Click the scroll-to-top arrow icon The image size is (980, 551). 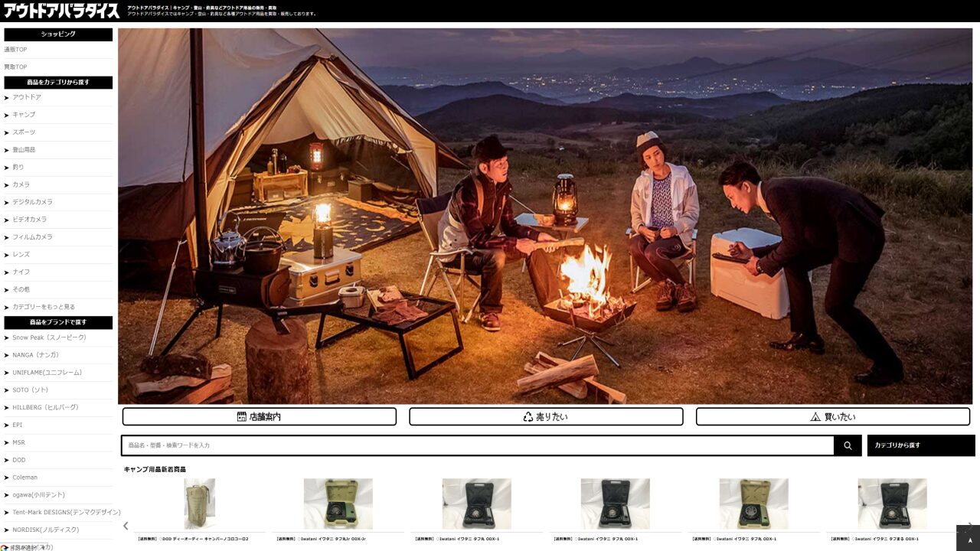point(968,539)
